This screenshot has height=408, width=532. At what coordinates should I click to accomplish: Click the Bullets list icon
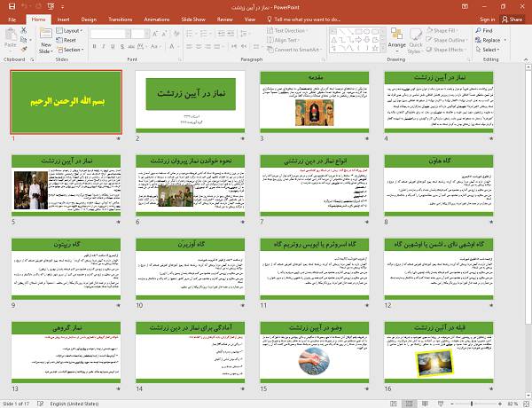click(x=191, y=34)
